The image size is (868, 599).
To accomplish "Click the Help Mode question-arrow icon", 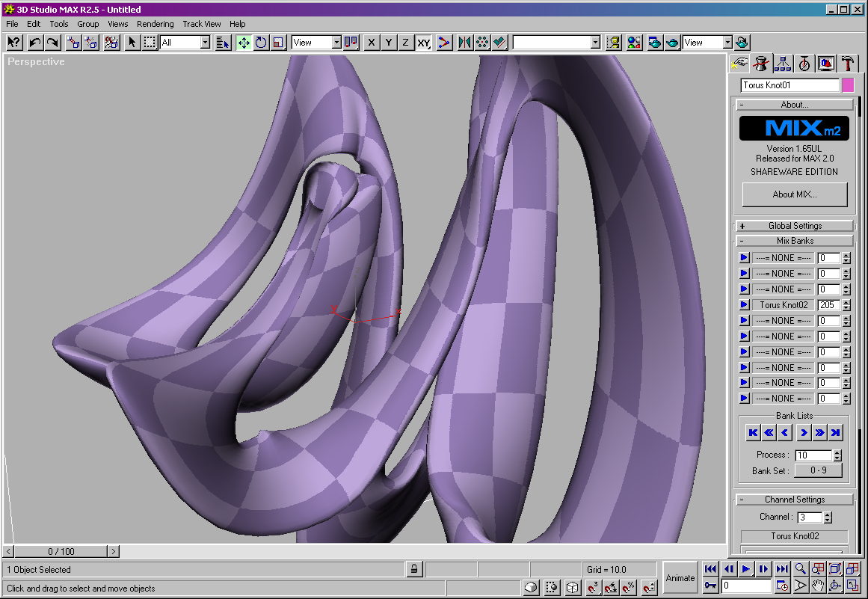I will 14,43.
